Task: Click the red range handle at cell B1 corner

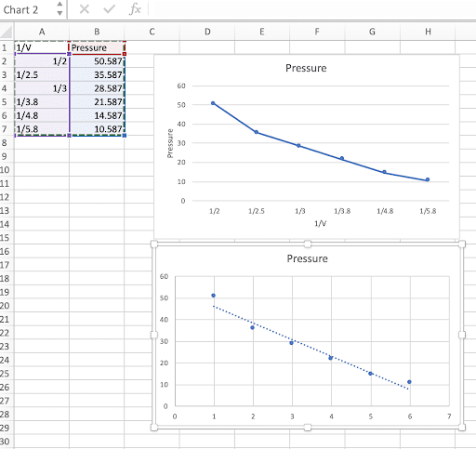Action: pos(125,54)
